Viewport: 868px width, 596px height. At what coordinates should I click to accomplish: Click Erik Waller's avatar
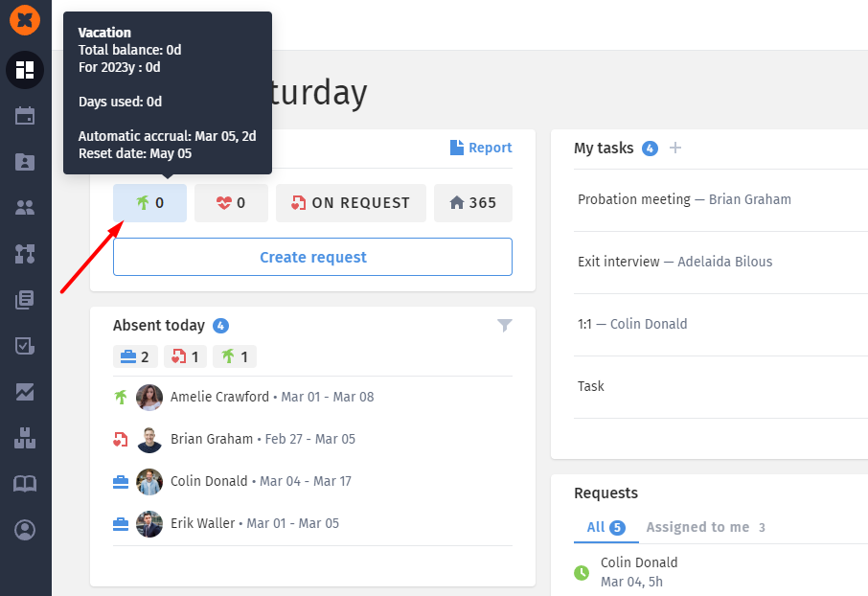tap(149, 523)
